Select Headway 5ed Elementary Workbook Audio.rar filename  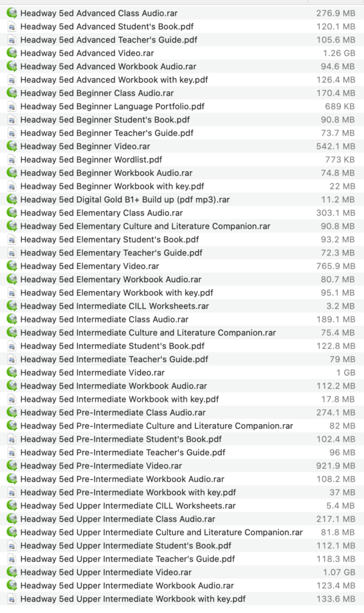click(110, 280)
